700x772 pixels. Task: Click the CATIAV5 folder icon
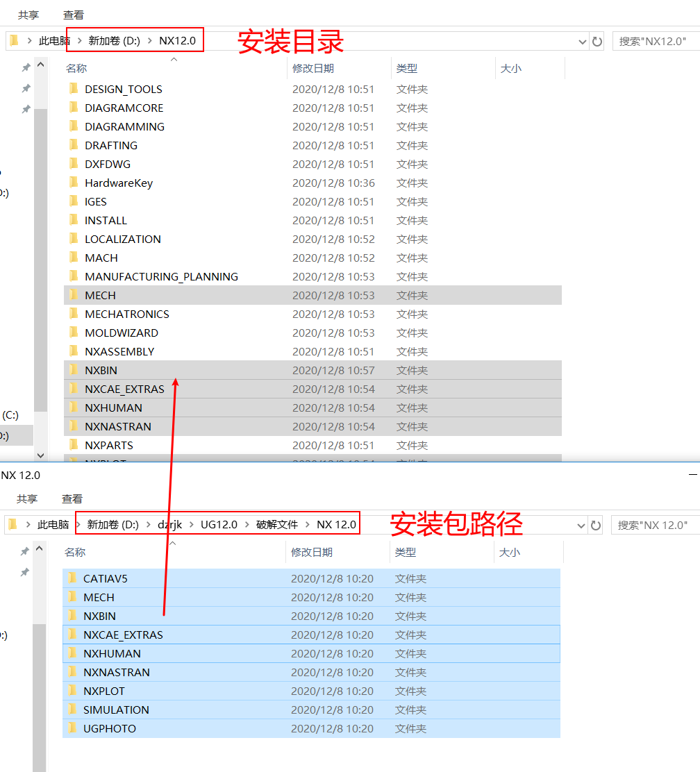pos(72,578)
